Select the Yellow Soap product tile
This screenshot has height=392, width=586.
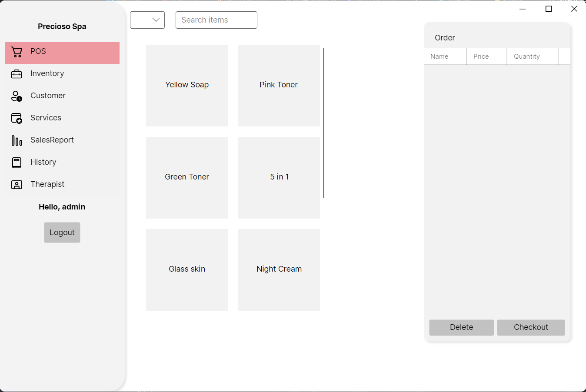(187, 85)
